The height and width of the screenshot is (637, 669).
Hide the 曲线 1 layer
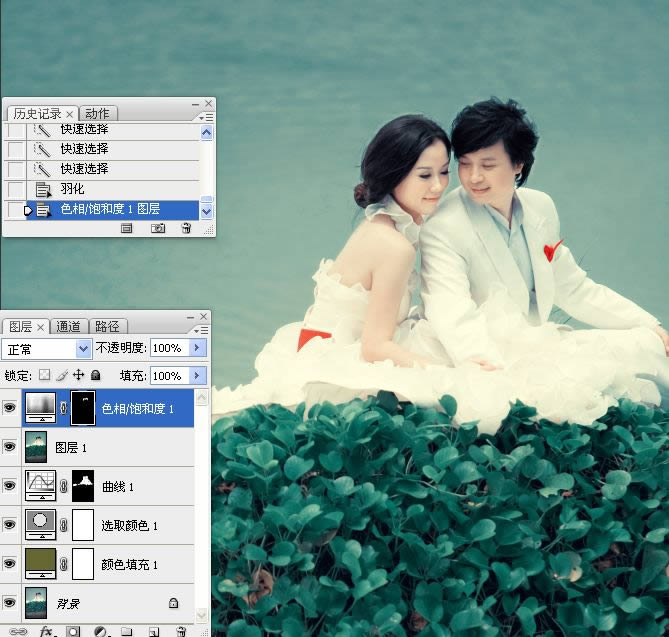click(10, 486)
